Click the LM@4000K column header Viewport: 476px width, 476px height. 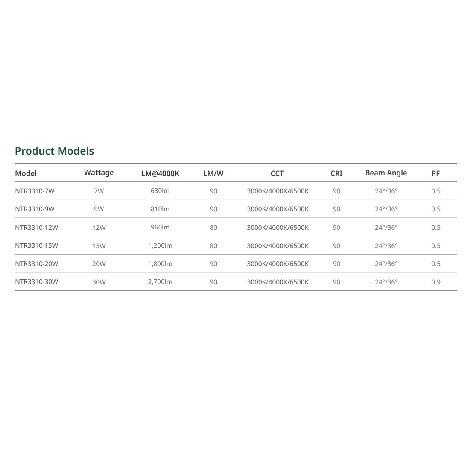coord(160,174)
